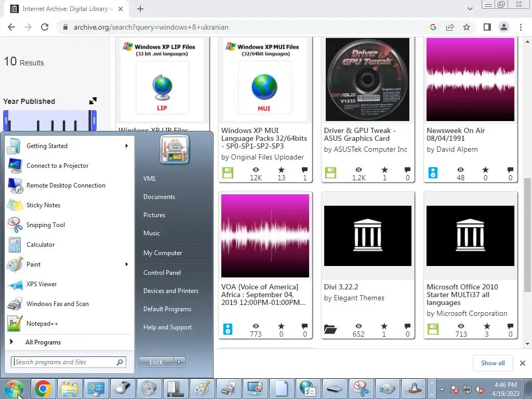Click the page vertical scrollbar
Image resolution: width=532 pixels, height=399 pixels.
click(x=527, y=235)
